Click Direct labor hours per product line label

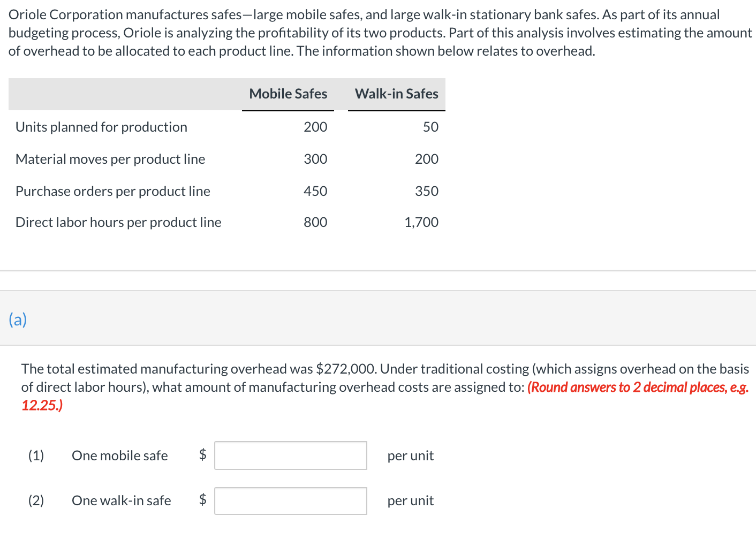(x=118, y=222)
